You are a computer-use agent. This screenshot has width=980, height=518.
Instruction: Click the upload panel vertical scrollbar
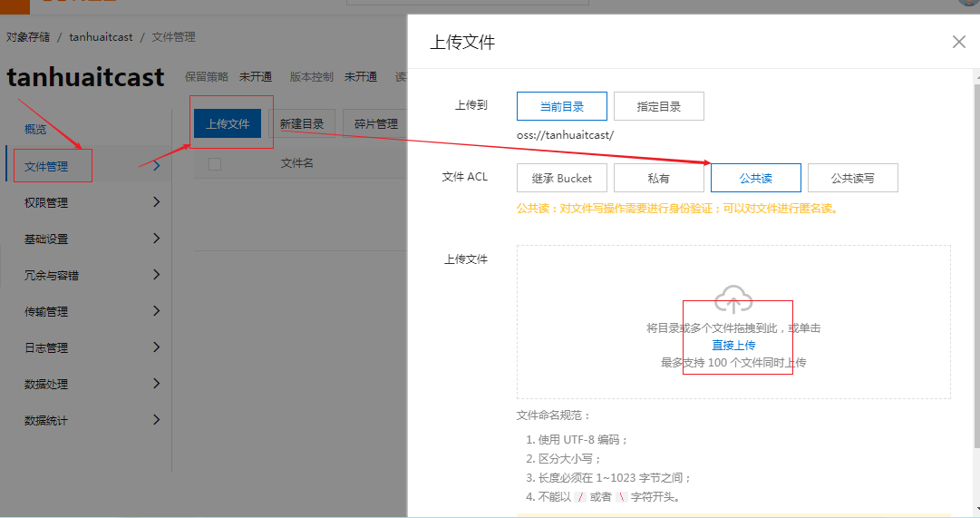(976, 266)
